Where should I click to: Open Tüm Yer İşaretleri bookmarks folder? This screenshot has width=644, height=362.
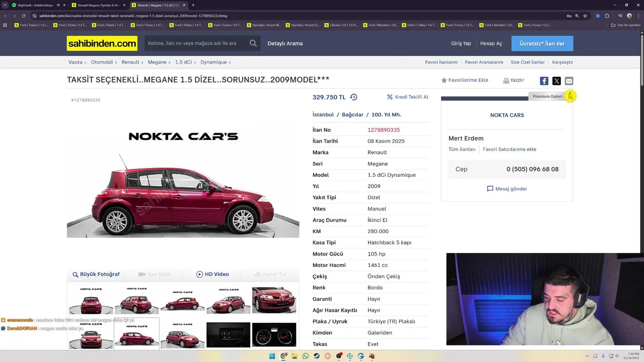tap(626, 25)
